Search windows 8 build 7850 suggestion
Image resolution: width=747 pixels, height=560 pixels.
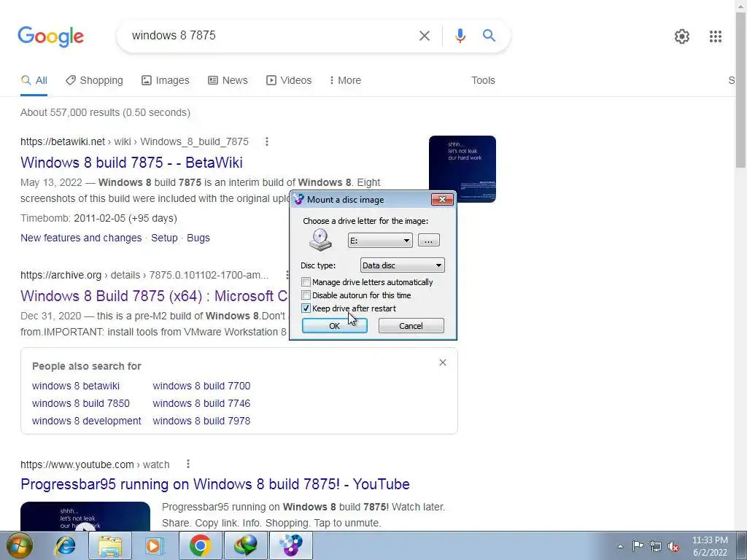pos(80,403)
